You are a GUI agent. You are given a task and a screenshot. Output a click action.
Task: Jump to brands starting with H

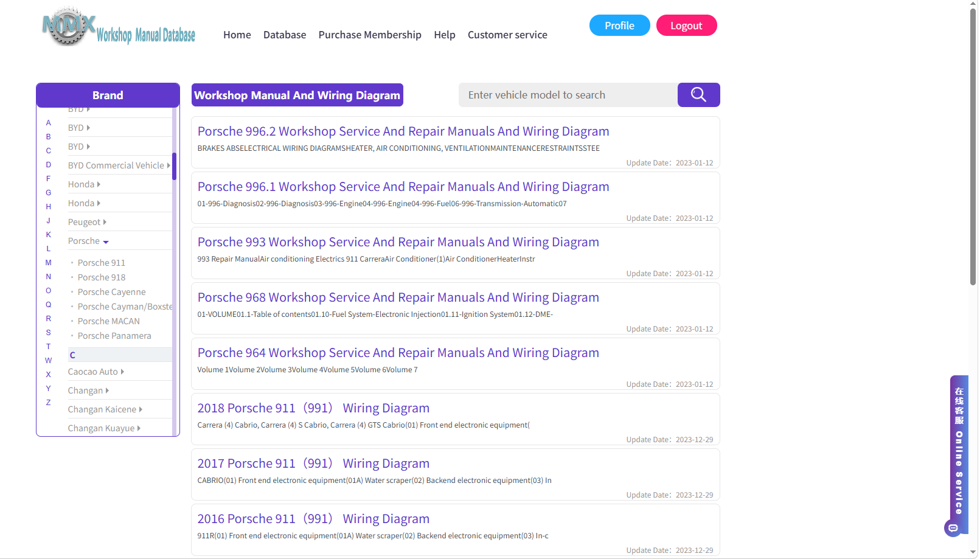pos(49,207)
